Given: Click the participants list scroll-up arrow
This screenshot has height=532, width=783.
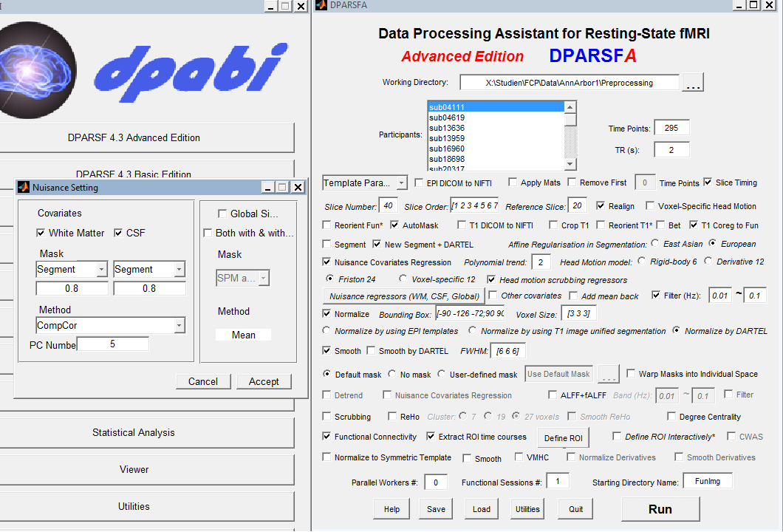Looking at the screenshot, I should click(570, 107).
